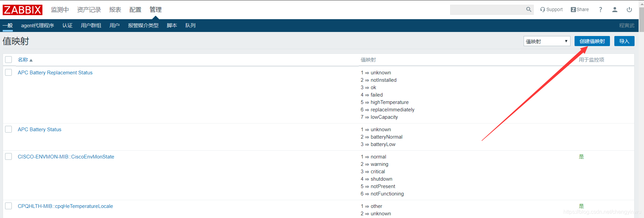
Task: Switch to the 用户群组 submenu tab
Action: 91,26
